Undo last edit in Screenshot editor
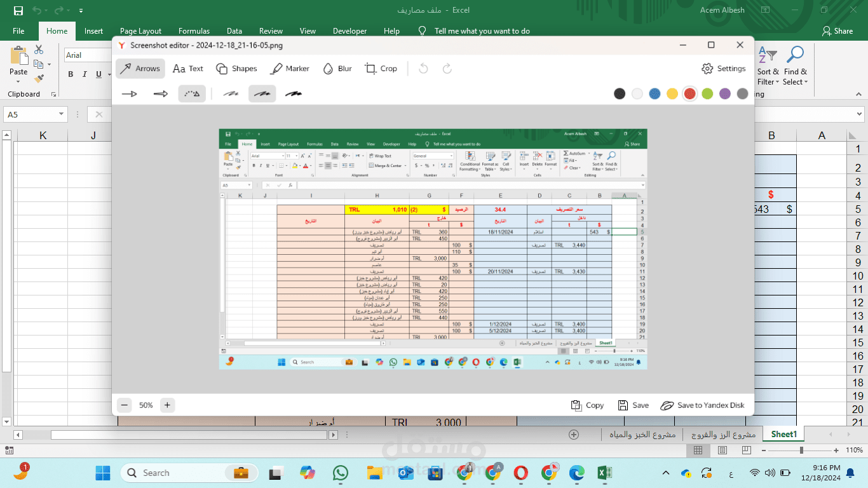The image size is (868, 488). (x=424, y=69)
